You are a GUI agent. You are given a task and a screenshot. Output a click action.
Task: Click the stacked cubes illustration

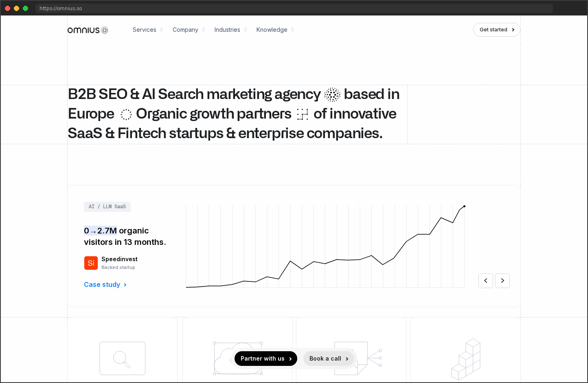466,359
